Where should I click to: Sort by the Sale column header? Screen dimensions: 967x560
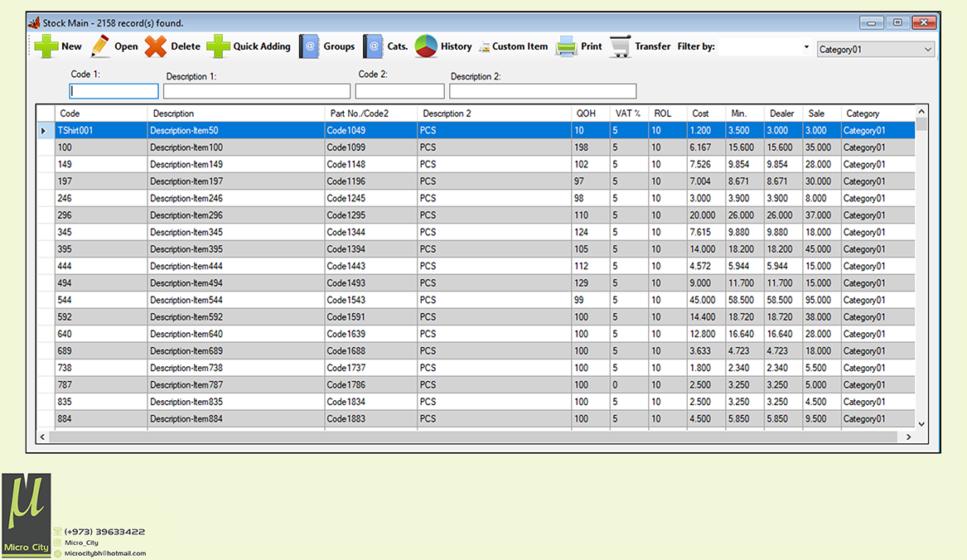[821, 113]
